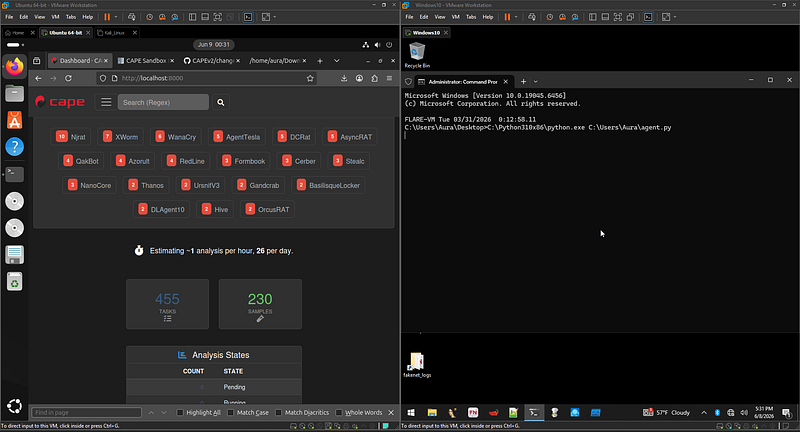Show hidden tray icons chevron
800x432 pixels.
704,413
